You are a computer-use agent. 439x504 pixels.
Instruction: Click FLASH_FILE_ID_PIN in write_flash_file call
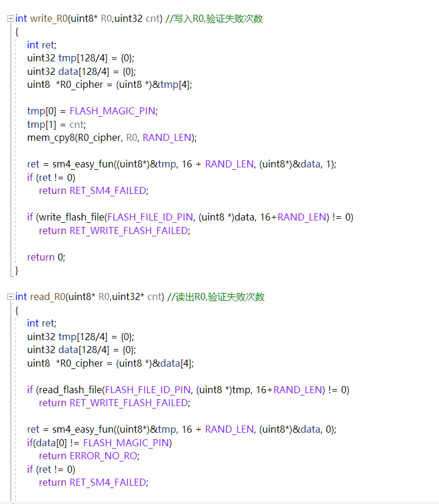[x=150, y=218]
